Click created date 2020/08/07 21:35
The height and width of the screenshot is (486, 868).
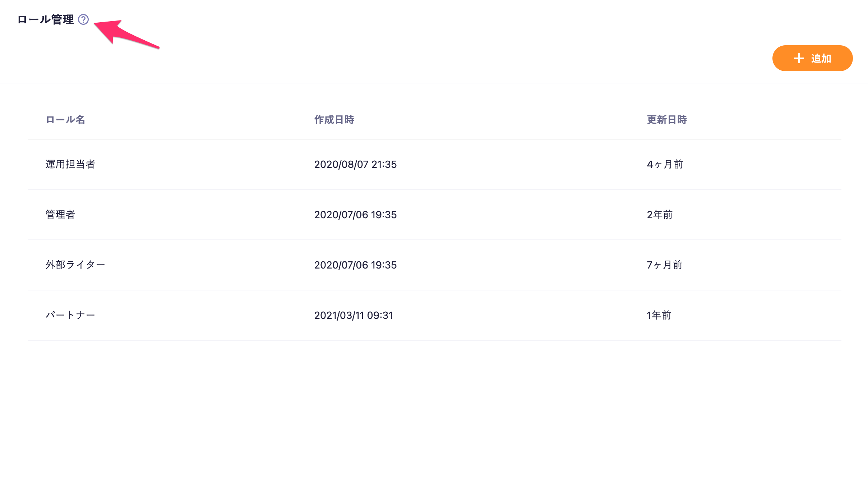coord(355,164)
